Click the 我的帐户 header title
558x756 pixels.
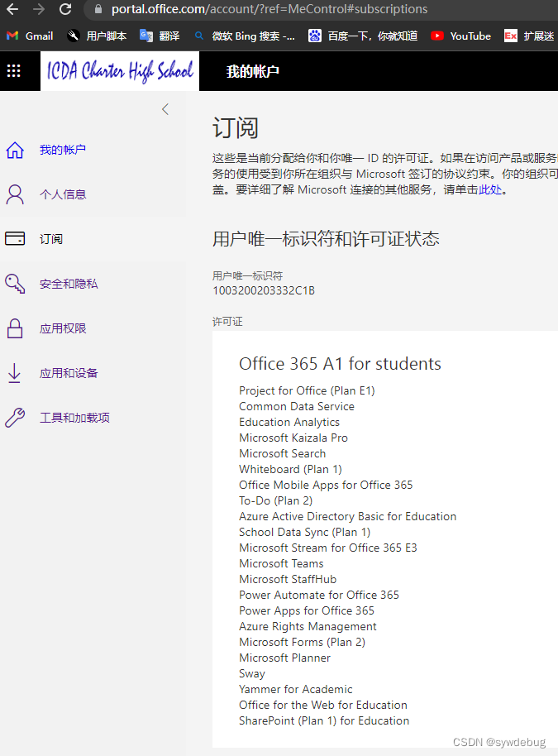[x=252, y=71]
